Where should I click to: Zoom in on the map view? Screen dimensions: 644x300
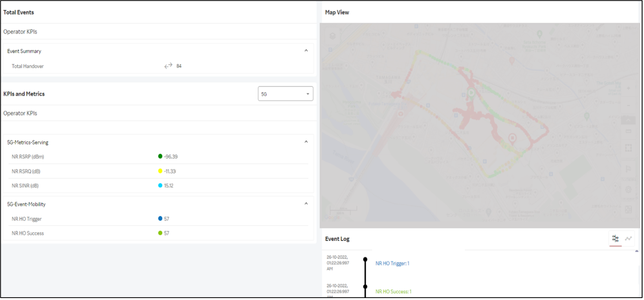point(628,89)
